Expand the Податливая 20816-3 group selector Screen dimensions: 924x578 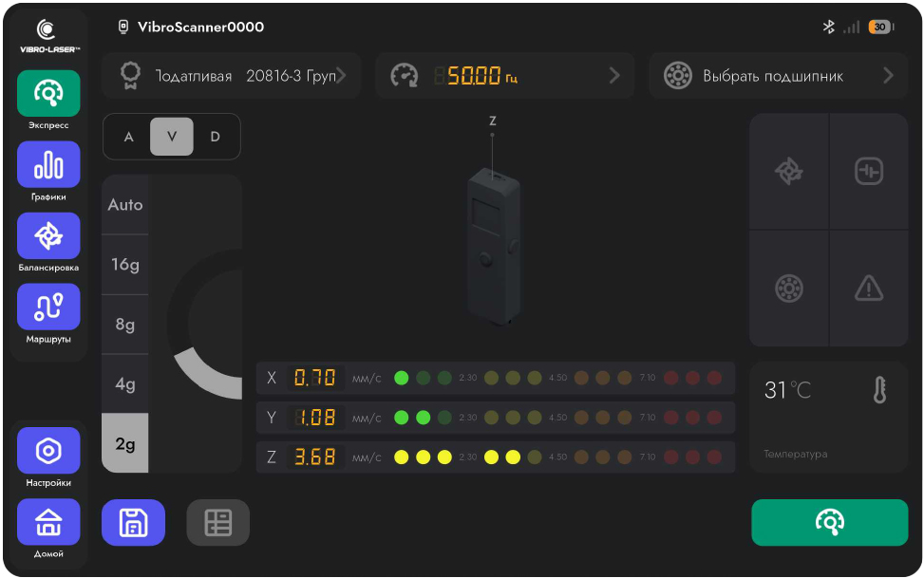(231, 75)
